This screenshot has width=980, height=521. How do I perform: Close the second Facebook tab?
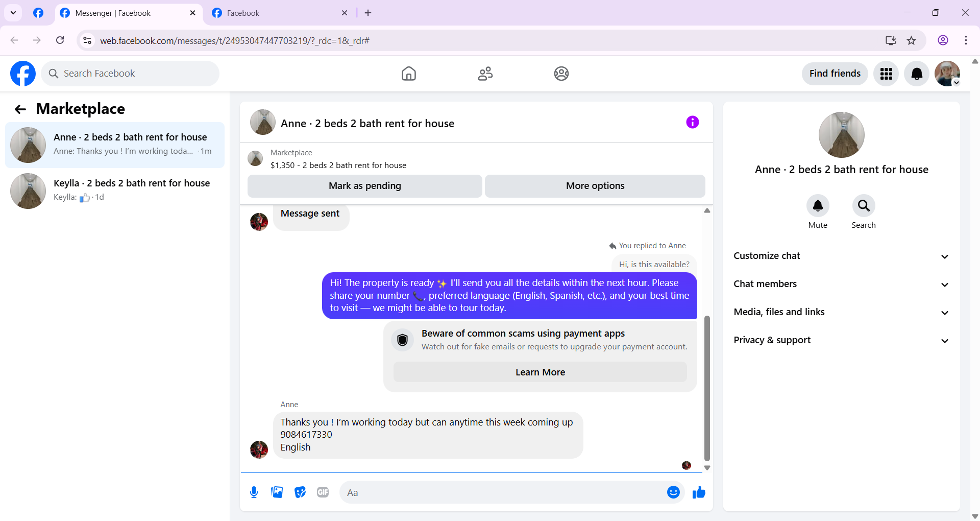345,13
